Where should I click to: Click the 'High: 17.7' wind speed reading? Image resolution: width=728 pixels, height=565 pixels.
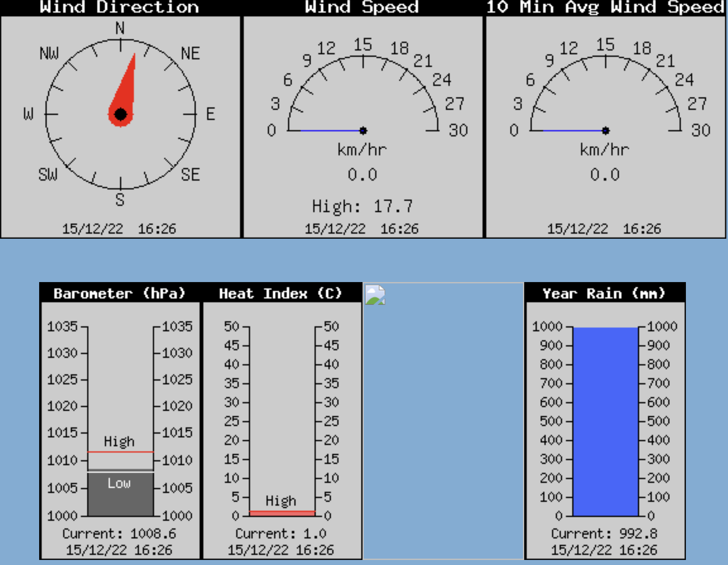click(x=363, y=206)
